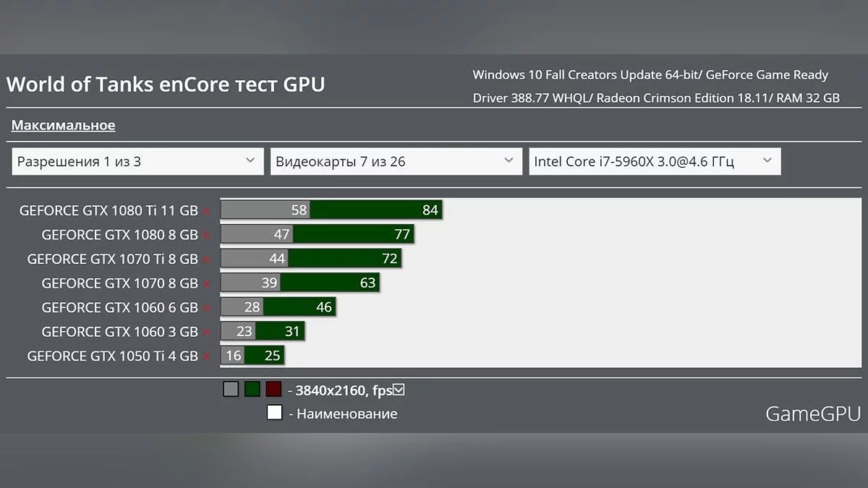Click the green bar value 72
The width and height of the screenshot is (868, 488).
[390, 259]
